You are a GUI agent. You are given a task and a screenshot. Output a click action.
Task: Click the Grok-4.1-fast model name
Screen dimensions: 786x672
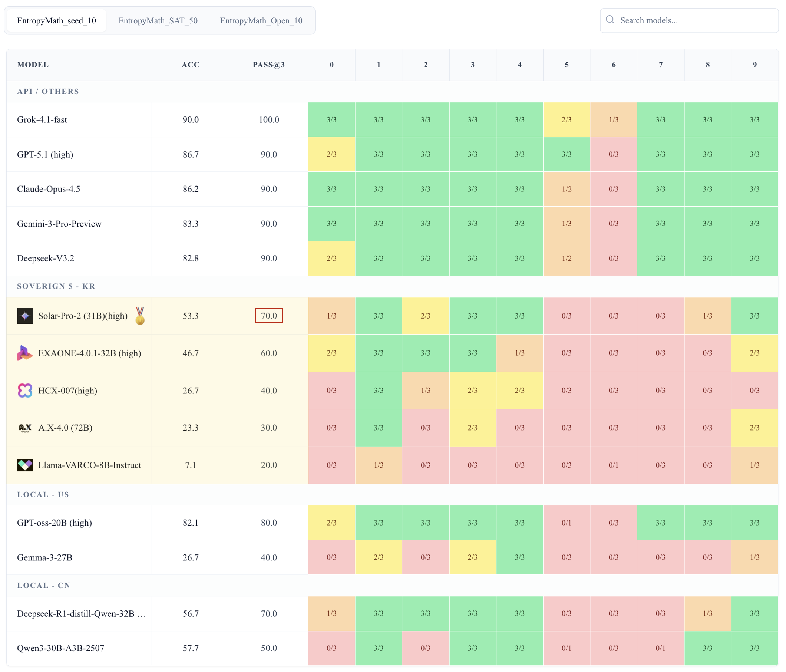pyautogui.click(x=42, y=119)
